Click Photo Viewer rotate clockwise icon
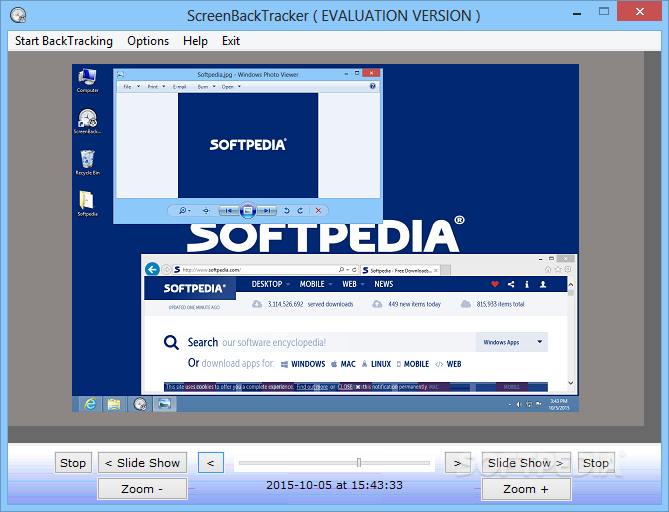Viewport: 669px width, 512px height. 300,210
